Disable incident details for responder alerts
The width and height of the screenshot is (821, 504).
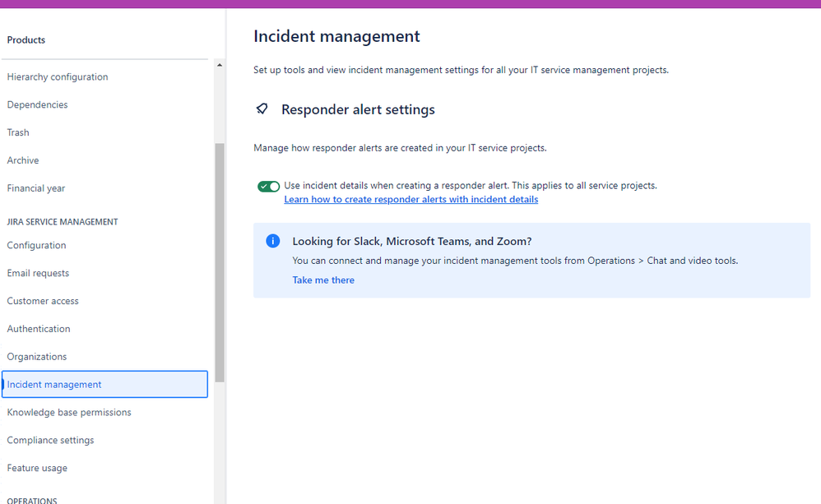268,186
